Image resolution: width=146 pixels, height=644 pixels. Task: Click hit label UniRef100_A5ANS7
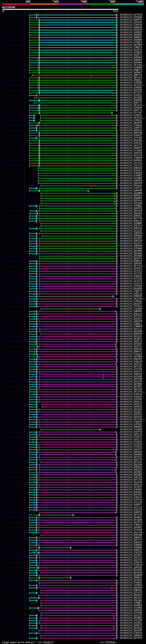tap(131, 80)
